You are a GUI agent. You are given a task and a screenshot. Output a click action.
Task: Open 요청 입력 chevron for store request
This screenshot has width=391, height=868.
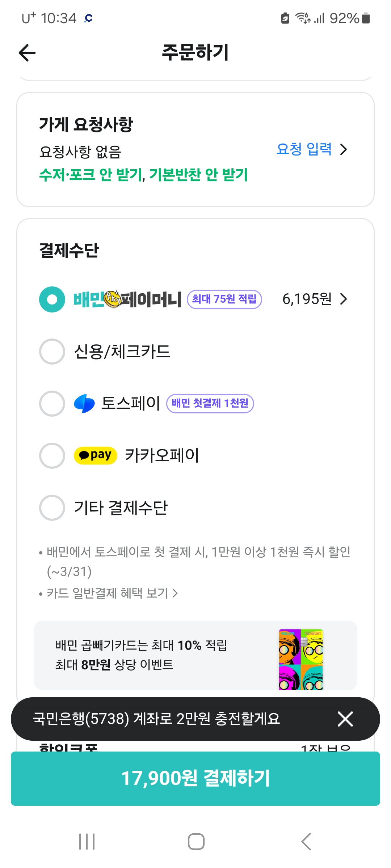pyautogui.click(x=344, y=149)
